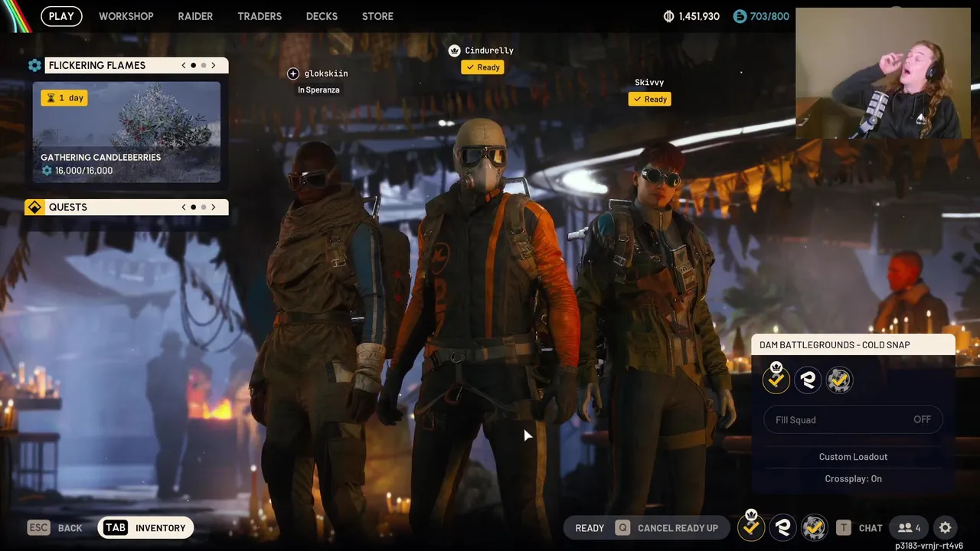Go to next Quests page
This screenshot has height=551, width=980.
(x=214, y=207)
